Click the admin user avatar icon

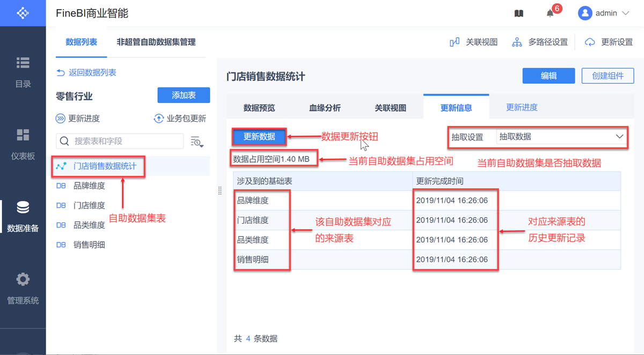[x=584, y=13]
